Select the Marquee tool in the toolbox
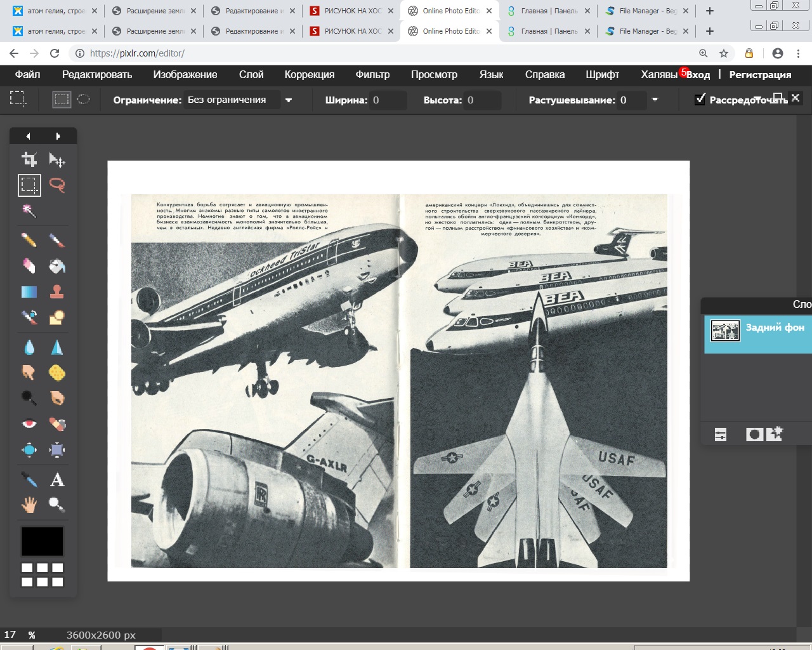Image resolution: width=812 pixels, height=650 pixels. tap(29, 185)
